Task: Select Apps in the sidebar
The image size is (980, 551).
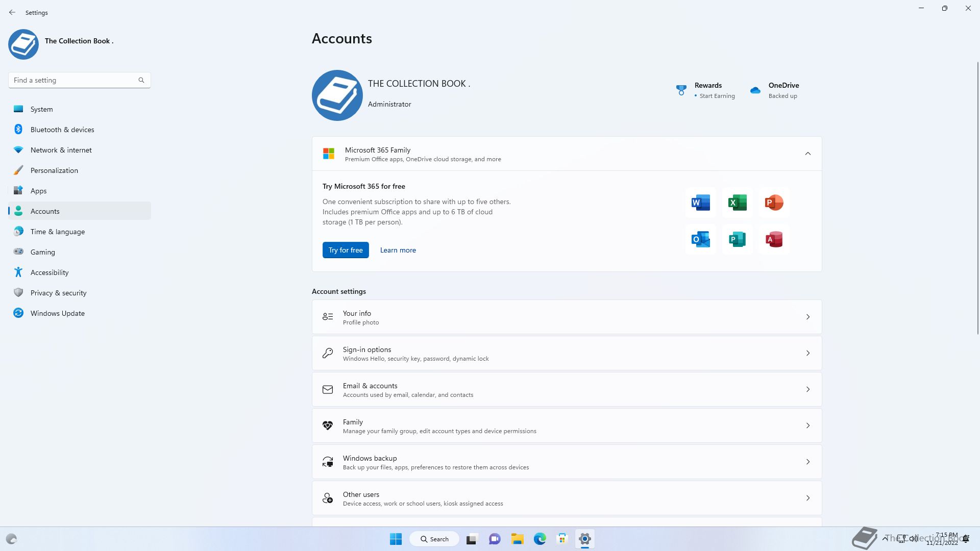Action: coord(80,191)
